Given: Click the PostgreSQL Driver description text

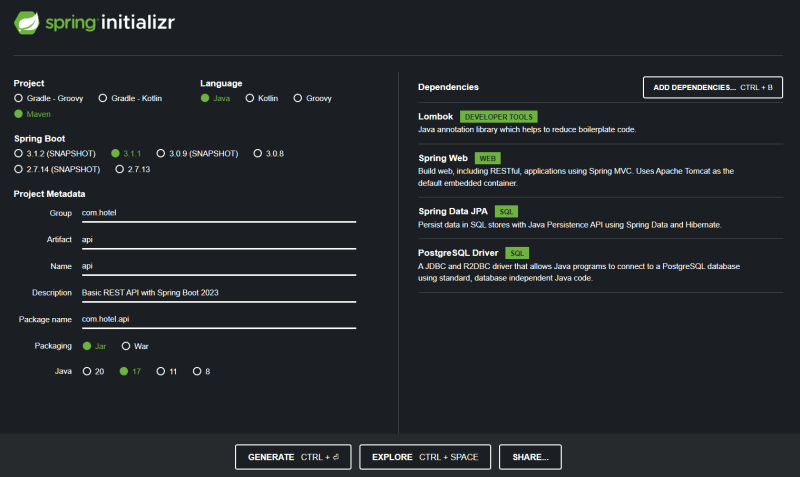Looking at the screenshot, I should 579,272.
